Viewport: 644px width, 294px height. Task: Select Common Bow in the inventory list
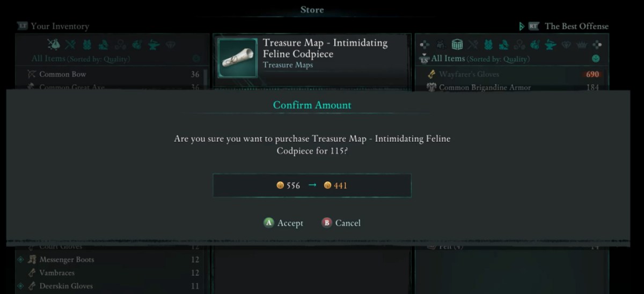click(63, 74)
